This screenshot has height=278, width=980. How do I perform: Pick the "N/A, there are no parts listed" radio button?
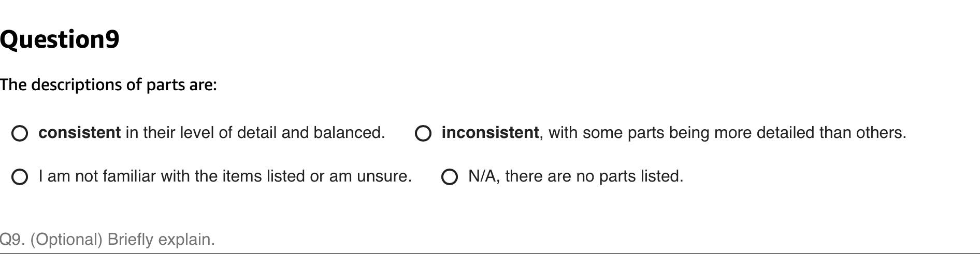coord(449,177)
